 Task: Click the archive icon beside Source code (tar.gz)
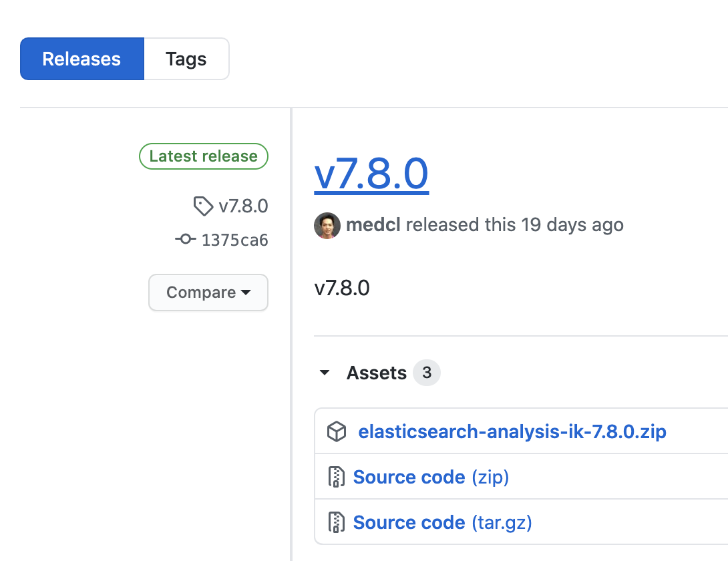coord(336,522)
